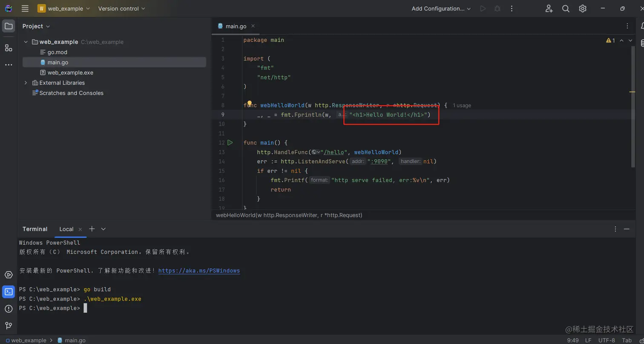Screen dimensions: 644x344
Task: Select main.go in project tree
Action: coord(114,62)
